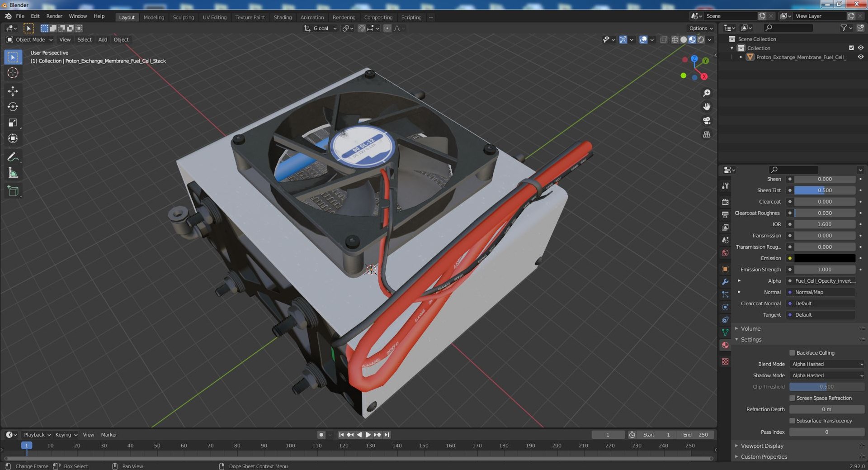Uncheck Collection exclude checkbox in outliner
Screen dimensions: 868x470
851,48
